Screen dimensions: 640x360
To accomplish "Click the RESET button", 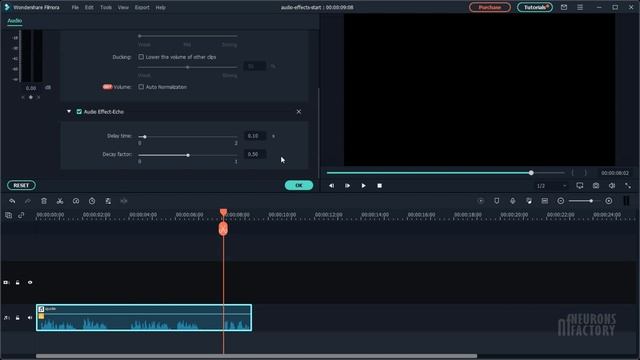I will pos(21,185).
